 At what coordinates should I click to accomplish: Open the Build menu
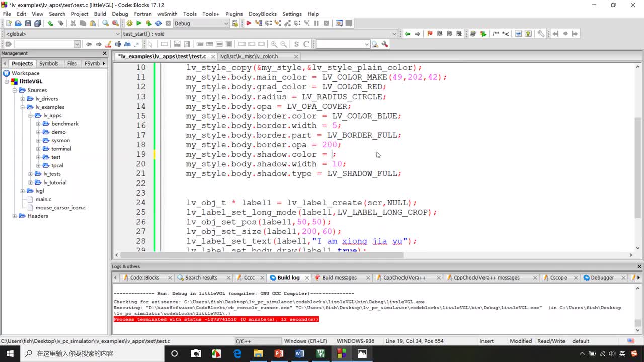click(100, 14)
